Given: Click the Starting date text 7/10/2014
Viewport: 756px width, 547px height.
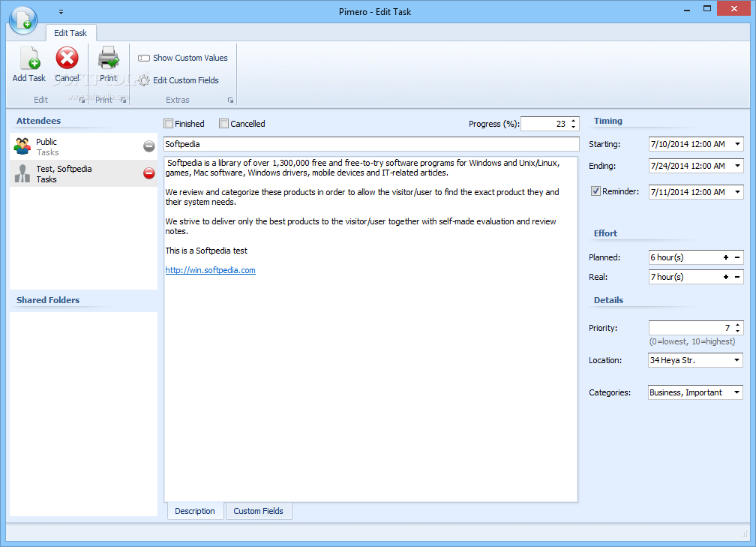Looking at the screenshot, I should click(x=688, y=144).
